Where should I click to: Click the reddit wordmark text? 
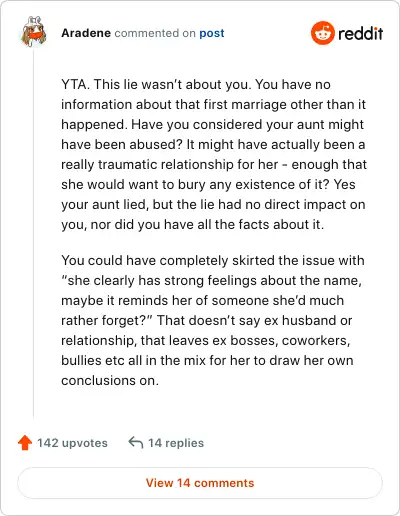click(361, 33)
